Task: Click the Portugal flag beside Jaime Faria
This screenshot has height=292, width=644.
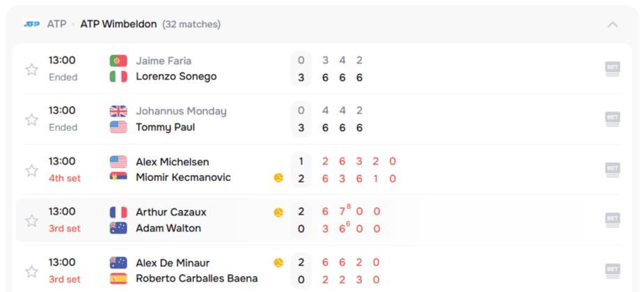Action: click(118, 61)
